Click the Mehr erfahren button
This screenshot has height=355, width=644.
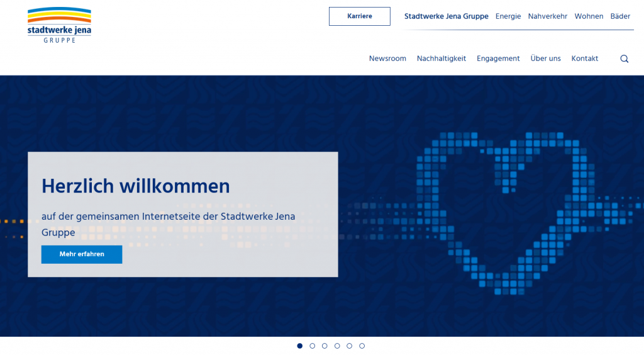click(x=82, y=254)
